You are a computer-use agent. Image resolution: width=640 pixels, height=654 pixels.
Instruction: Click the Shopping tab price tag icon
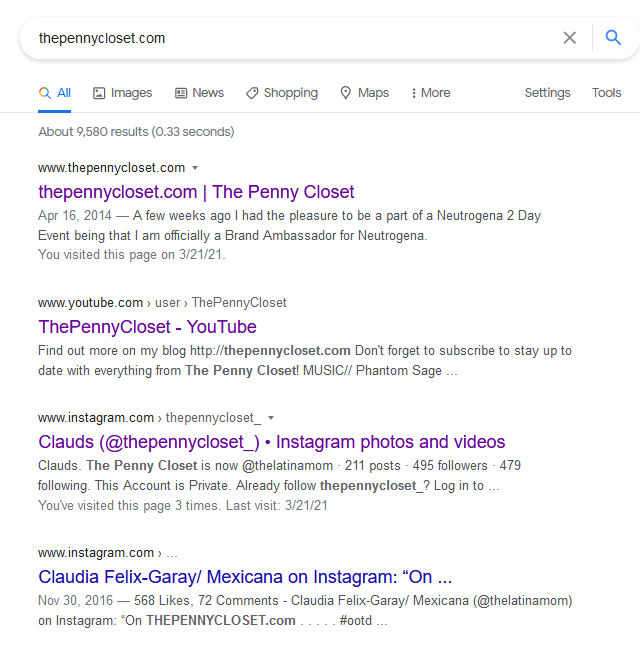[252, 93]
